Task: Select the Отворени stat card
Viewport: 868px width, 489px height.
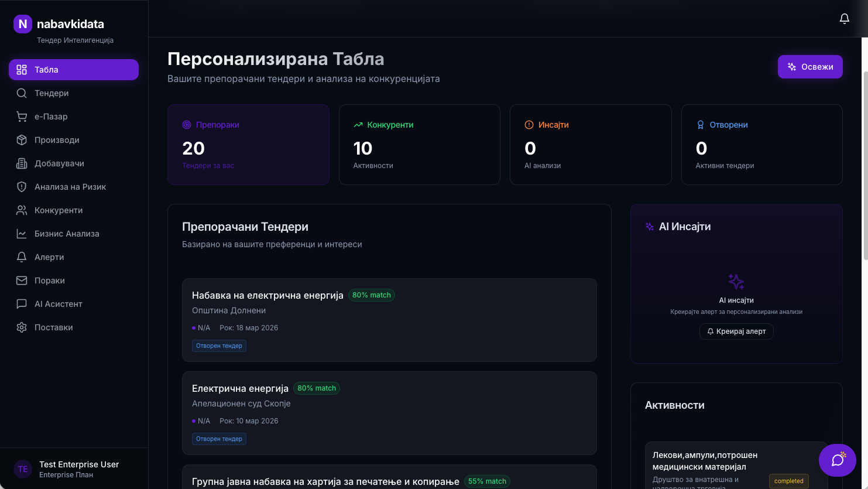Action: (762, 145)
